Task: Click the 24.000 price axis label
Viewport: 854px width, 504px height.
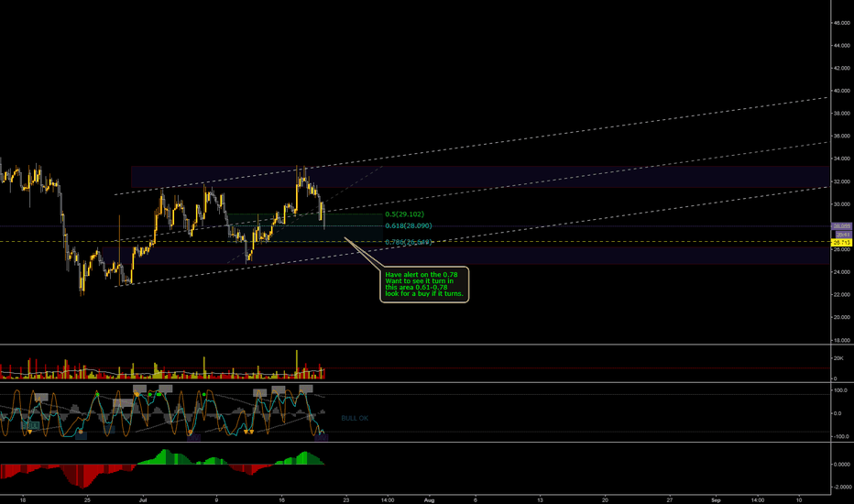Action: click(841, 272)
